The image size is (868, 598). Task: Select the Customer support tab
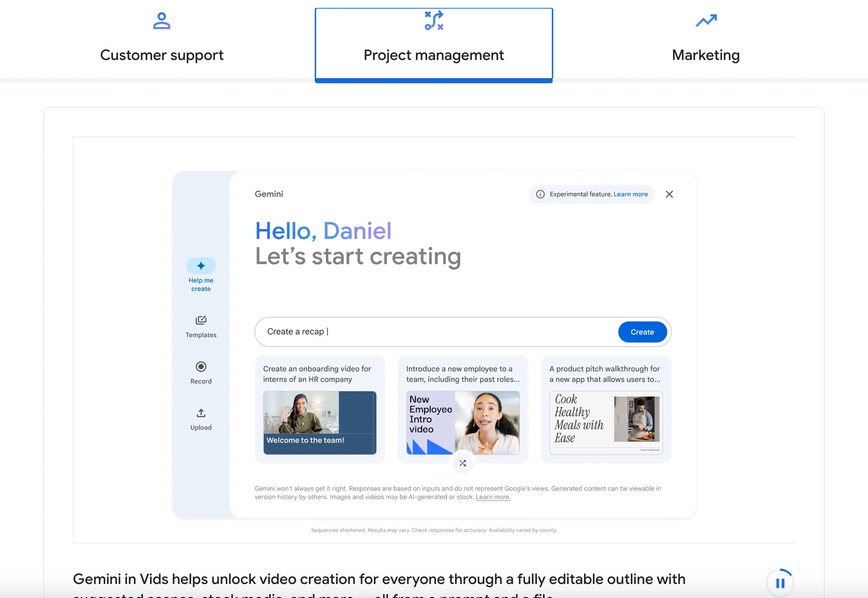[162, 55]
